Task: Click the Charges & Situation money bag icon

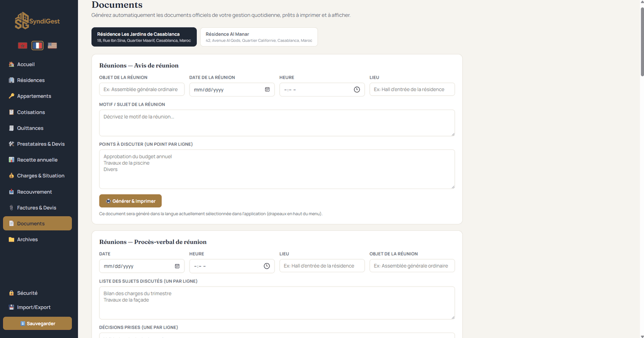Action: (11, 176)
